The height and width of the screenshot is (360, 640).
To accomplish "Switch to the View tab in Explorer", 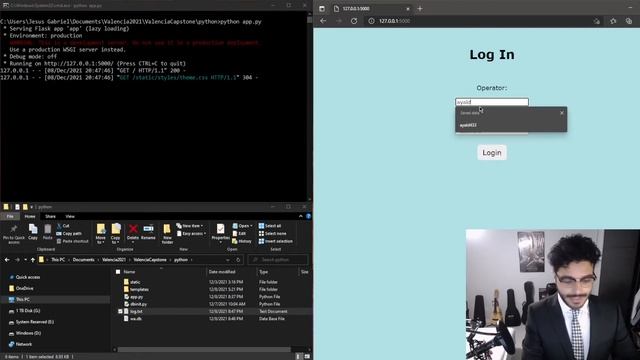I will (x=70, y=216).
